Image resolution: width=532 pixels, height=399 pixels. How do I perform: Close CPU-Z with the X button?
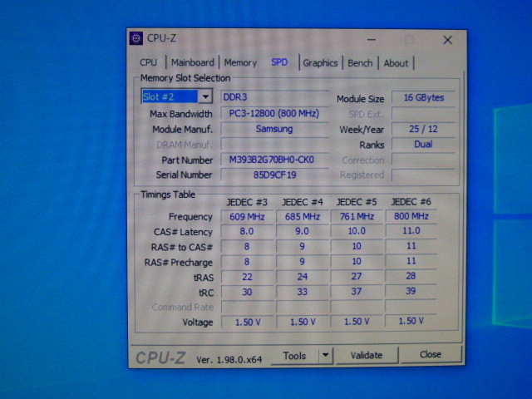pyautogui.click(x=447, y=40)
